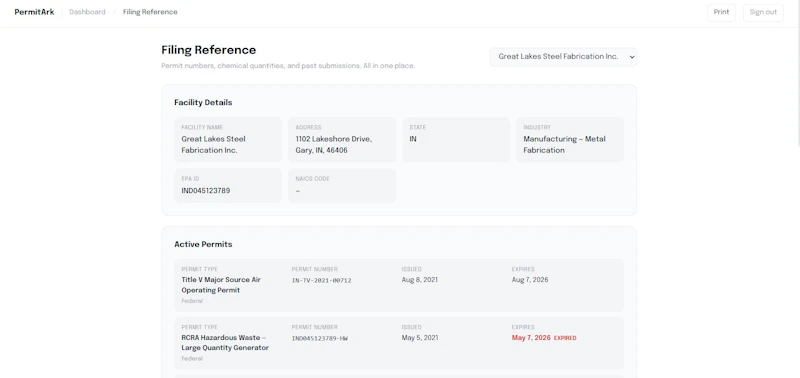Screen dimensions: 800x378
Task: Select facility name Great Lakes Steel Fabrication Inc.
Action: [213, 144]
